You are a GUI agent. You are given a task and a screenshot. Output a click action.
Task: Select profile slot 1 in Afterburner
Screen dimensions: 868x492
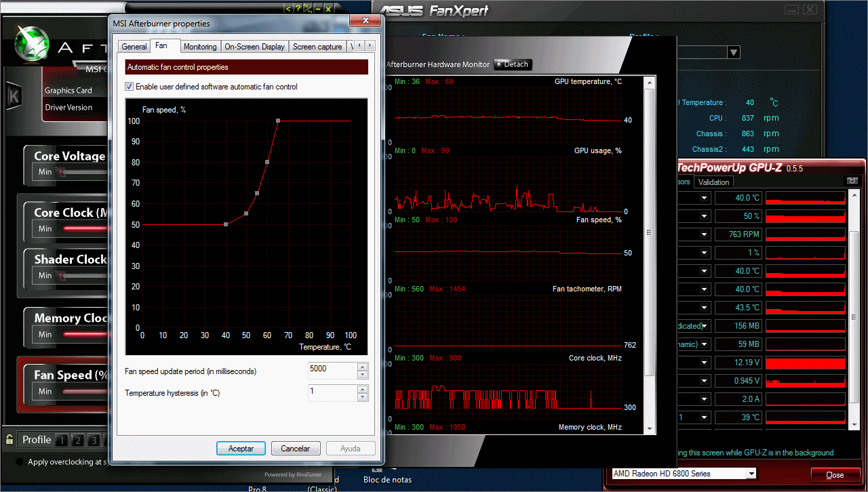coord(62,440)
